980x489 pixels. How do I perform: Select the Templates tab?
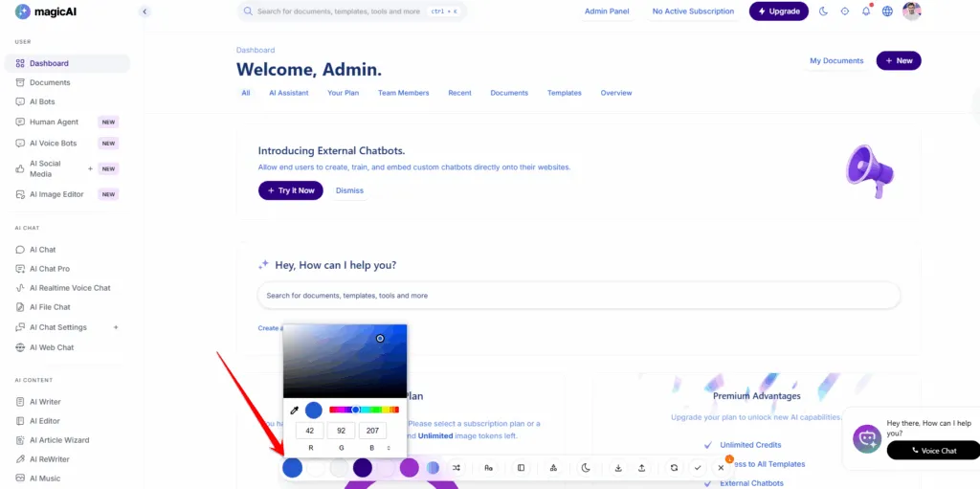(565, 93)
